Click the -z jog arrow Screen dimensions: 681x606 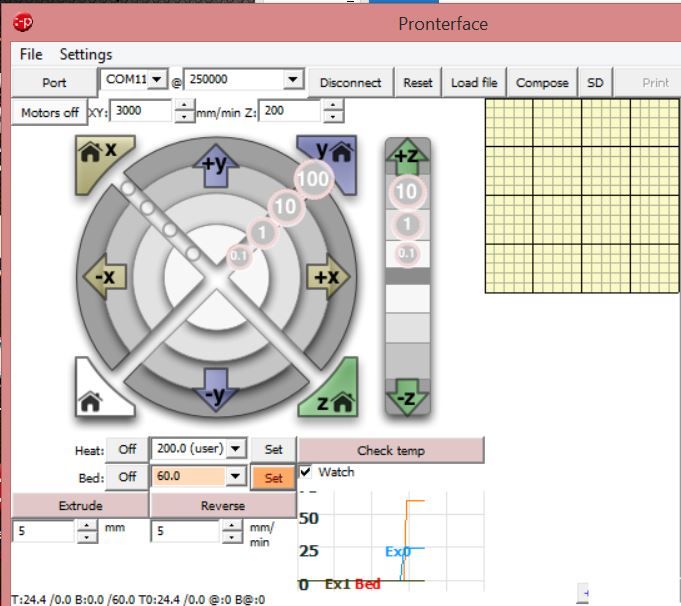[407, 397]
